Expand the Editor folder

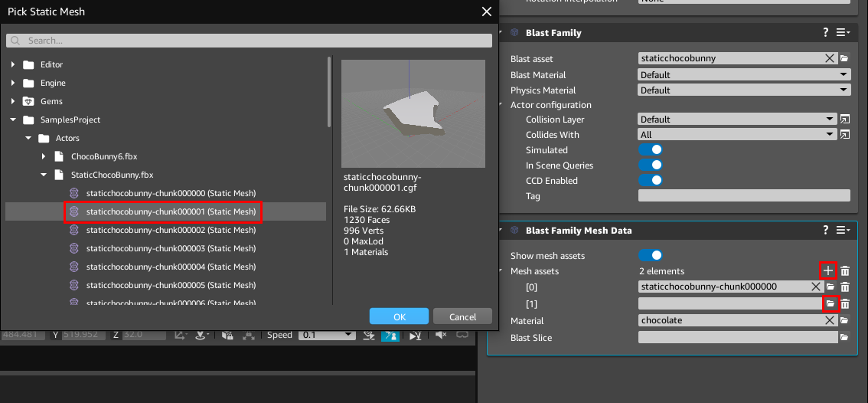13,64
